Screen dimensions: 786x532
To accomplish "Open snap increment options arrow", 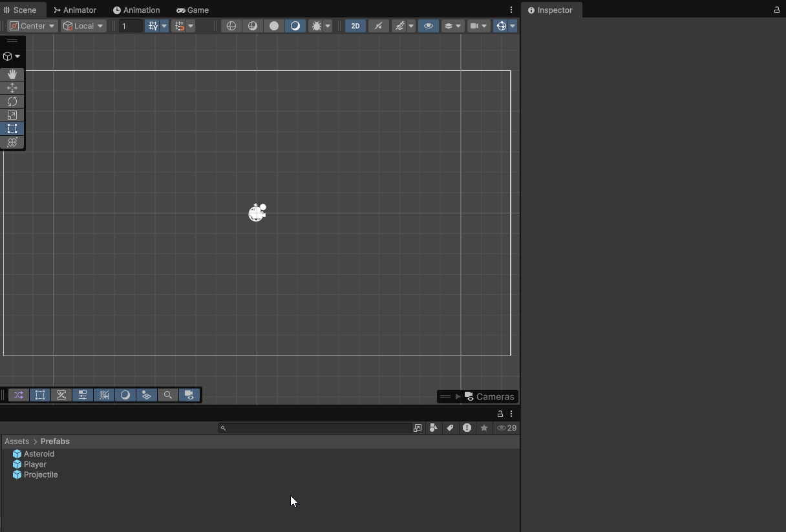I will (191, 26).
